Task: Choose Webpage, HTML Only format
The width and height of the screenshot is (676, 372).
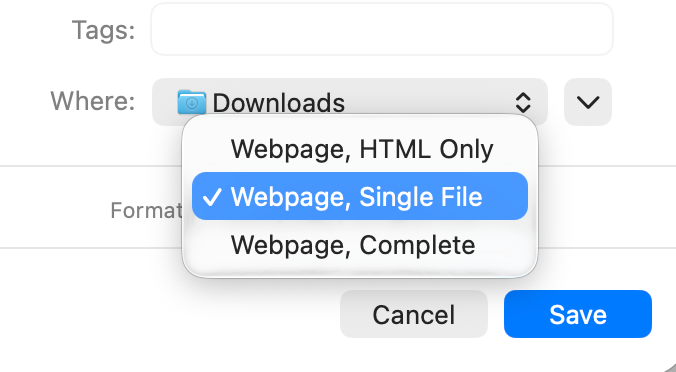Action: point(360,149)
